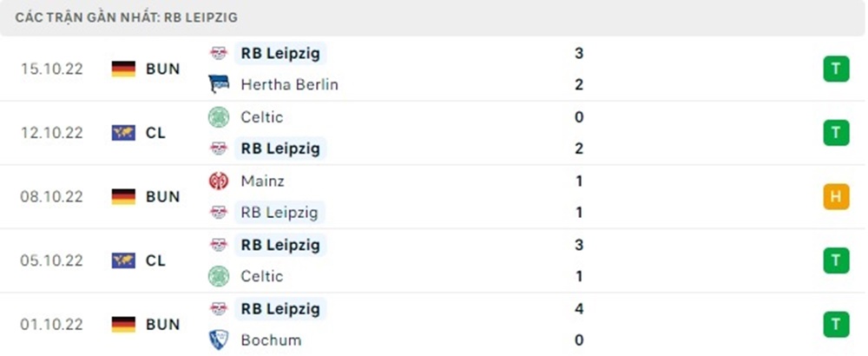Click the Celtic crest in 12.10.22 match
This screenshot has height=356, width=868.
219,117
